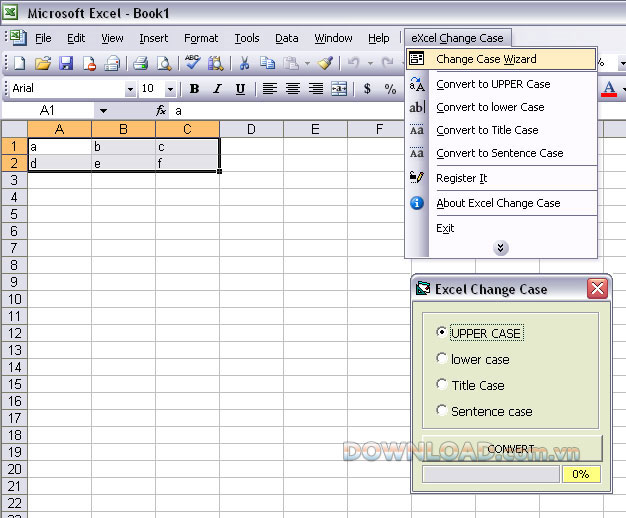Viewport: 626px width, 518px height.
Task: Click the Format Painter brush icon
Action: pyautogui.click(x=325, y=63)
